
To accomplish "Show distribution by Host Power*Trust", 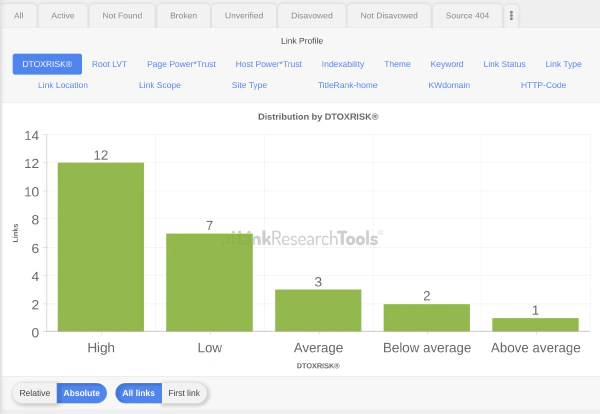I will pos(269,64).
